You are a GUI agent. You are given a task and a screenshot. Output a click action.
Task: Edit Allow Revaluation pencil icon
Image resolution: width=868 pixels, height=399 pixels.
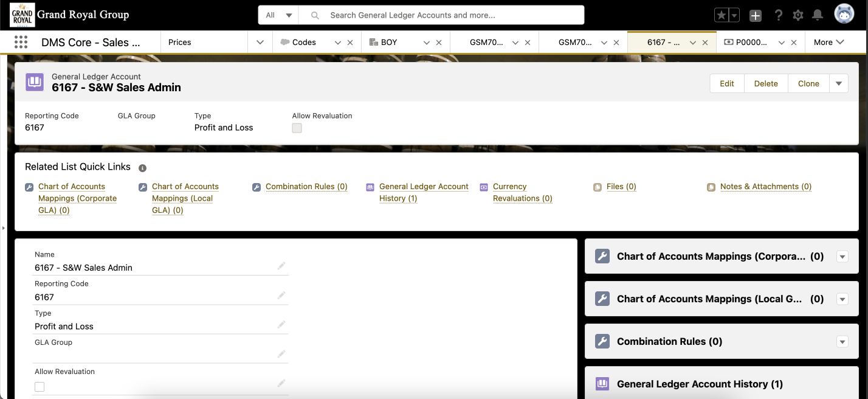coord(281,383)
